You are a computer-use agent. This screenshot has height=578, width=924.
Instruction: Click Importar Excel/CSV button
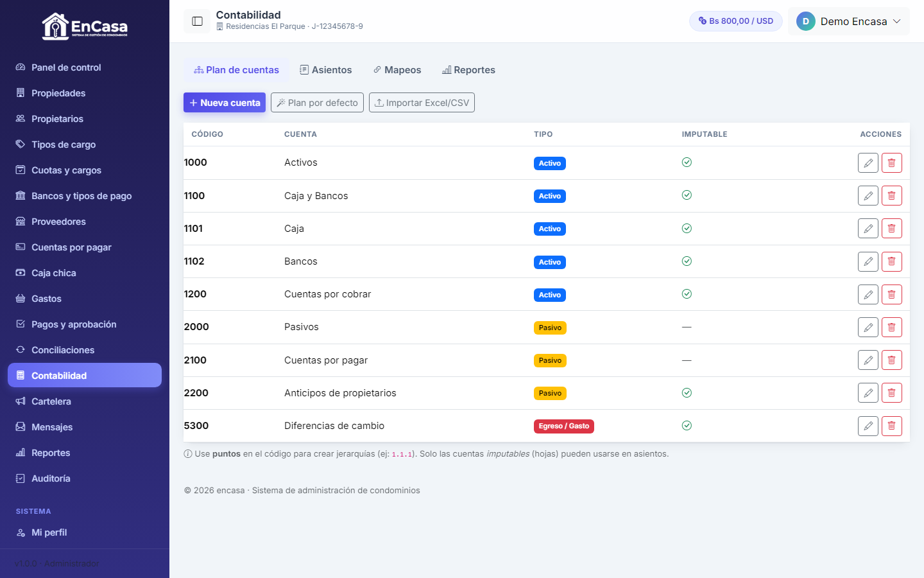422,103
